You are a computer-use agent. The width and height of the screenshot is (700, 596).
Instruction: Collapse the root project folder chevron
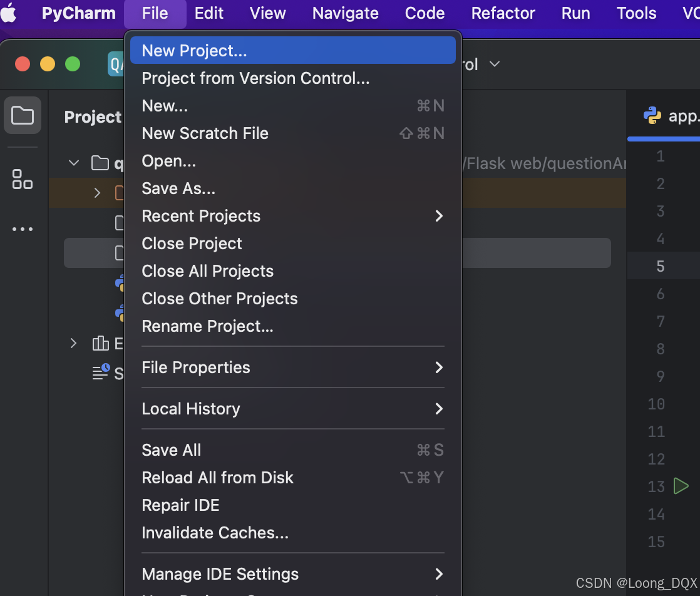[x=74, y=163]
